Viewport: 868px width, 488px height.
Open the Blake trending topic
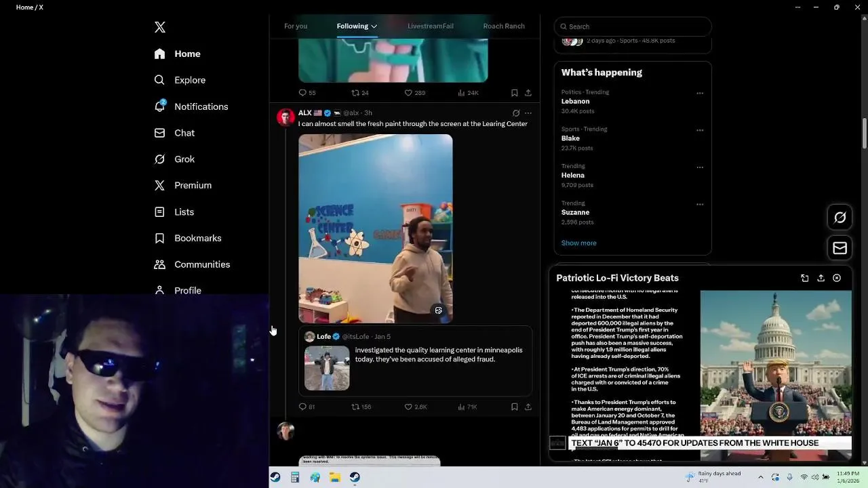pyautogui.click(x=570, y=138)
